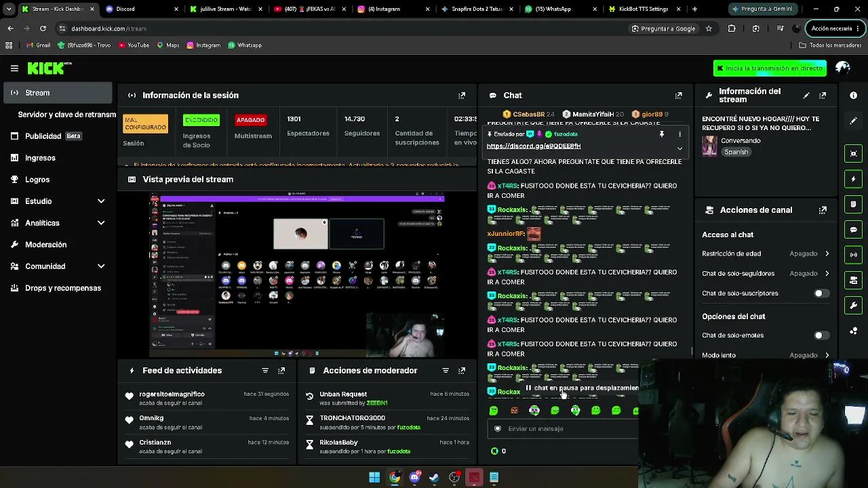Open Restricción de edad setting

pyautogui.click(x=766, y=253)
